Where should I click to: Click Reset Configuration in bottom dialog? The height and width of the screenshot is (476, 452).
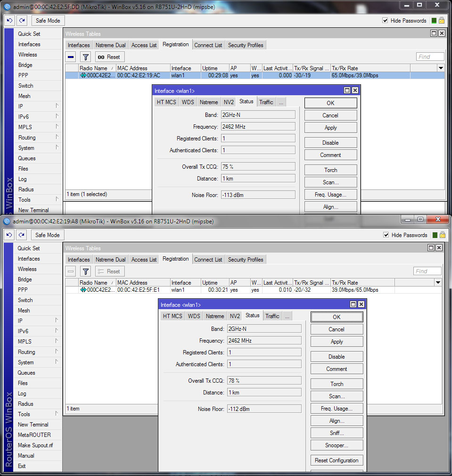(x=337, y=460)
